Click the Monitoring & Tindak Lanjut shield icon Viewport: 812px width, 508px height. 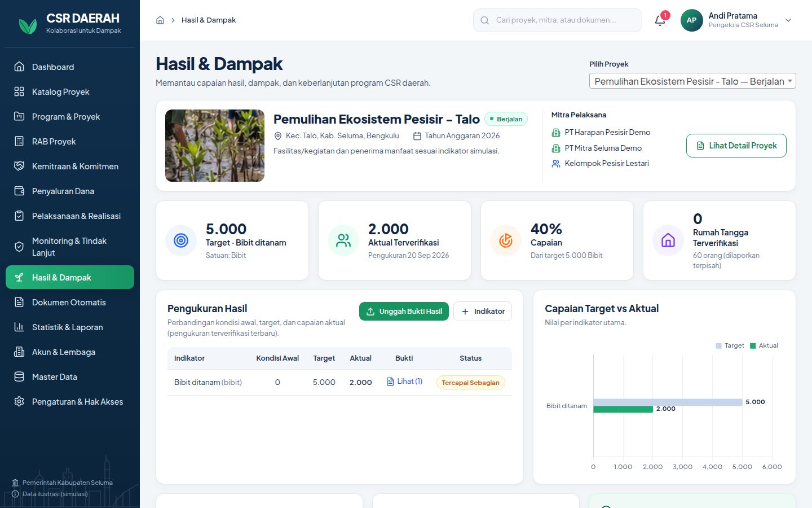19,247
